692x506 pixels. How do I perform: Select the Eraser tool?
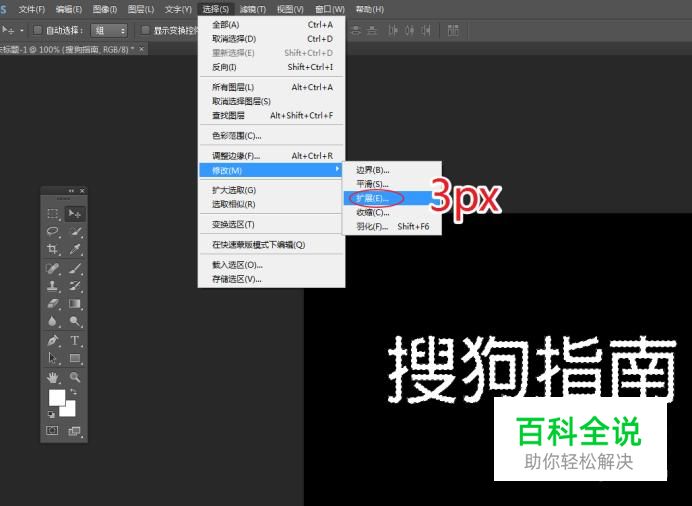53,304
